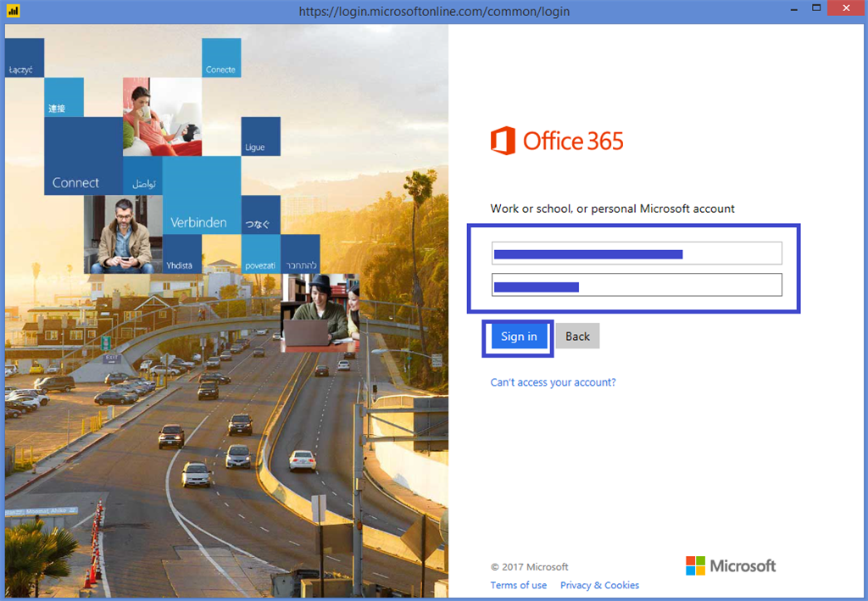Click the łączyć tile

[25, 58]
